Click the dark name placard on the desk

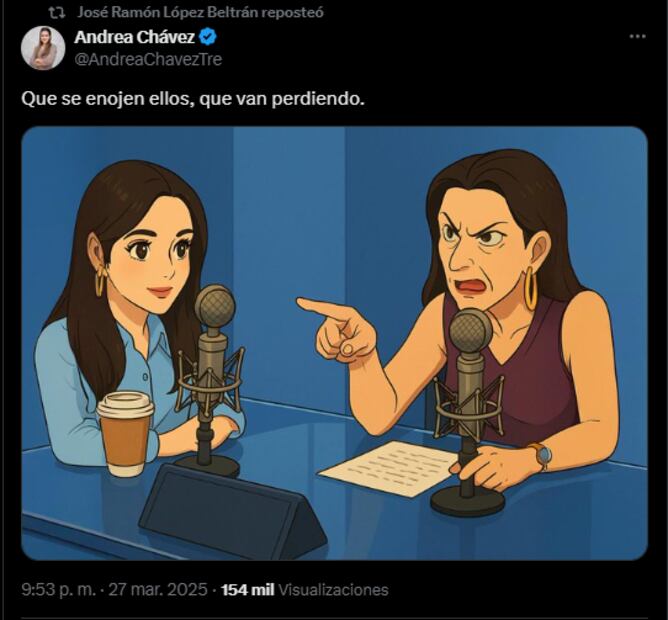point(232,511)
